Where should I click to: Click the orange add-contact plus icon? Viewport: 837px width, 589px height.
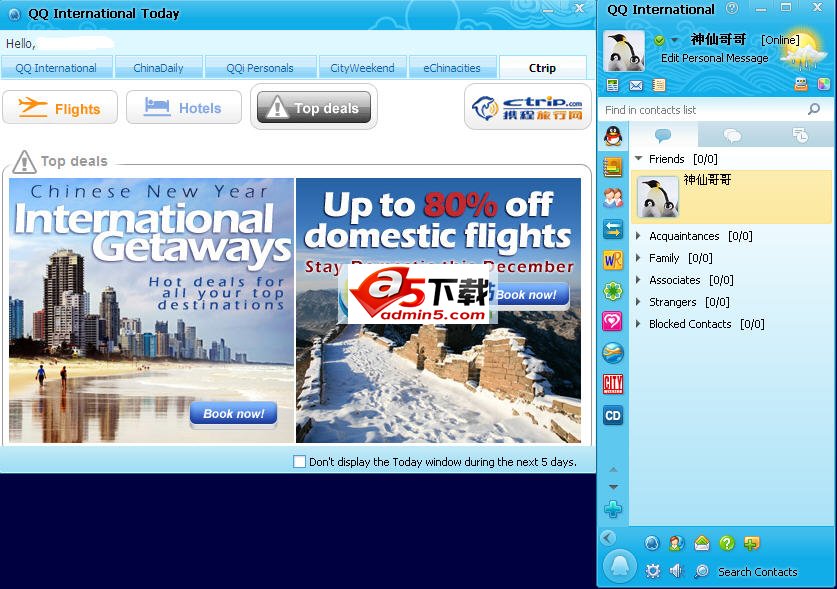click(x=752, y=543)
